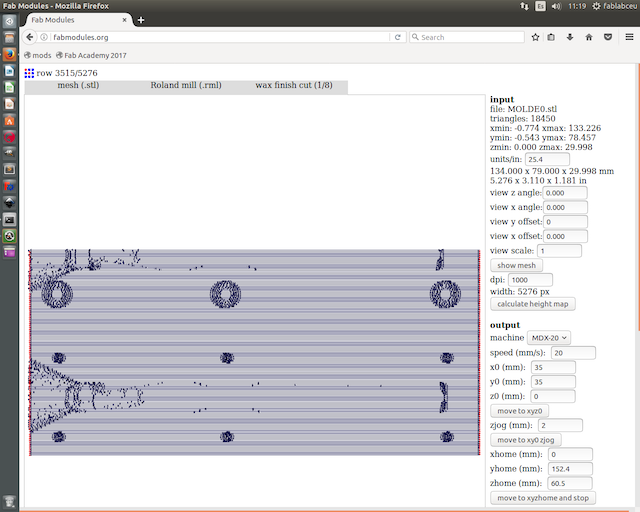Click the 11:19 clock in top panel

[577, 6]
